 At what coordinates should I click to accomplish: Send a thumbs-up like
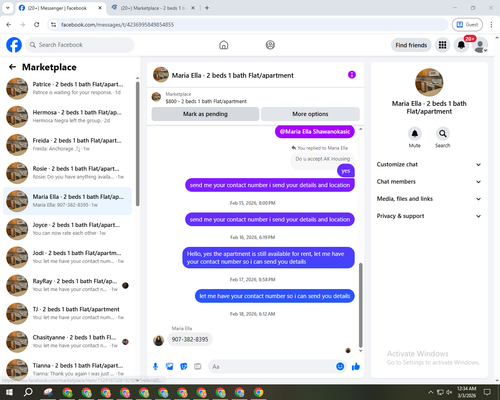[356, 367]
